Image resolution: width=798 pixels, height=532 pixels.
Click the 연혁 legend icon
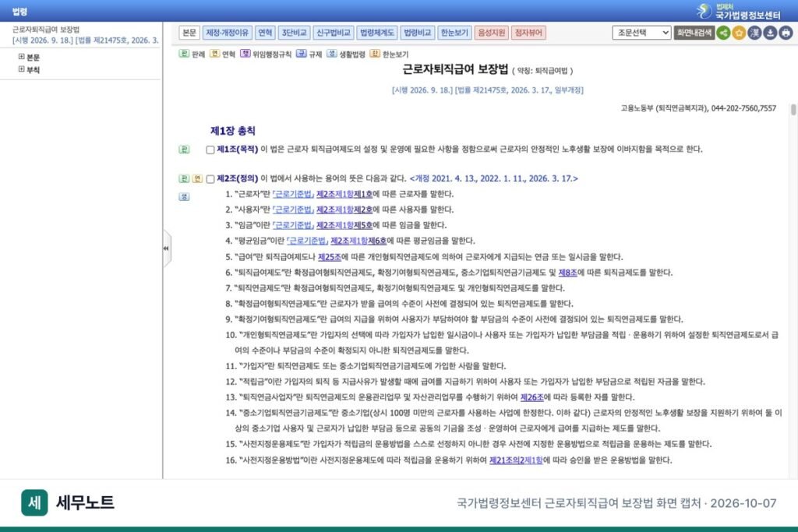coord(215,54)
